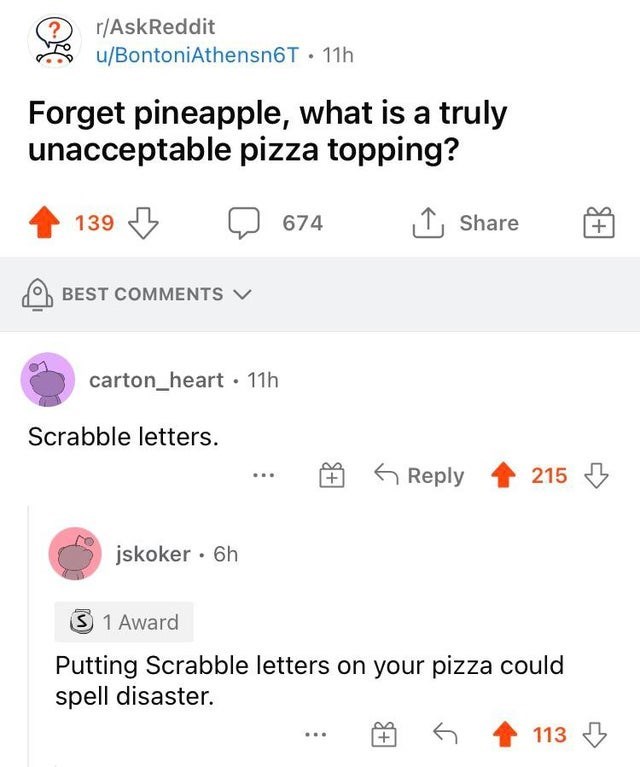This screenshot has height=767, width=640.
Task: Open more options on jskoker's comment
Action: tap(316, 734)
